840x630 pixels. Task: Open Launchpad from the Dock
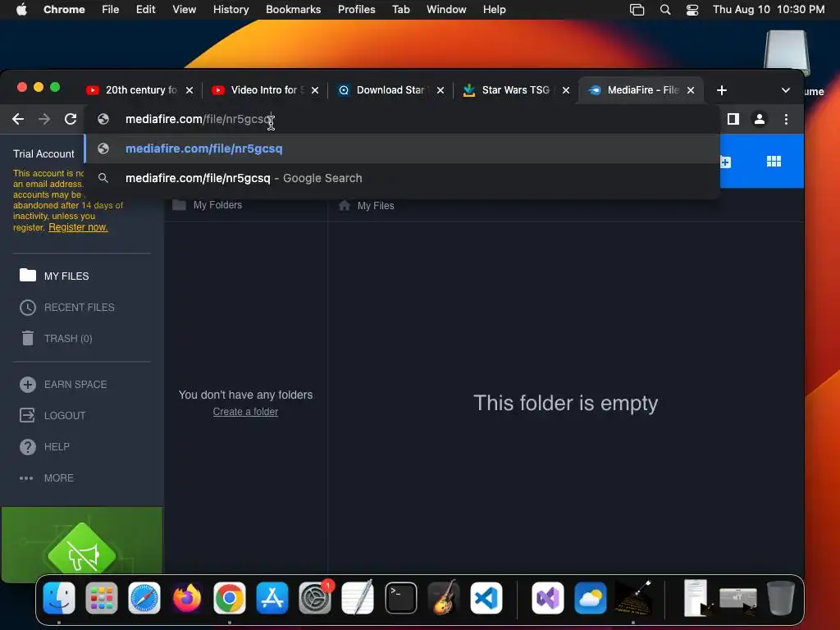tap(101, 597)
